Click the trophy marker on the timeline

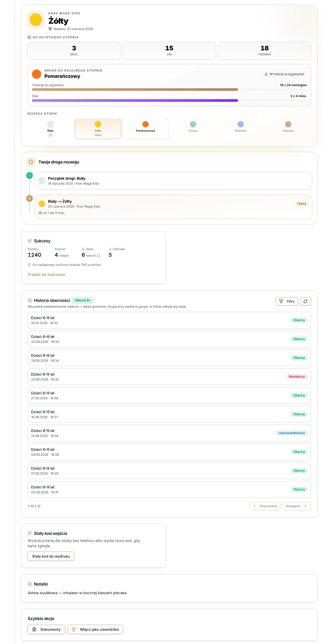29,198
